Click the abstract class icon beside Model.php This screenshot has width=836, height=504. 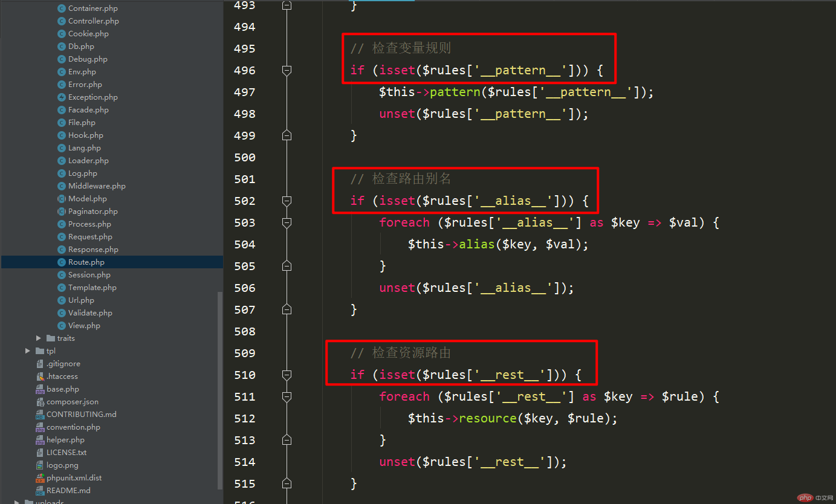62,199
